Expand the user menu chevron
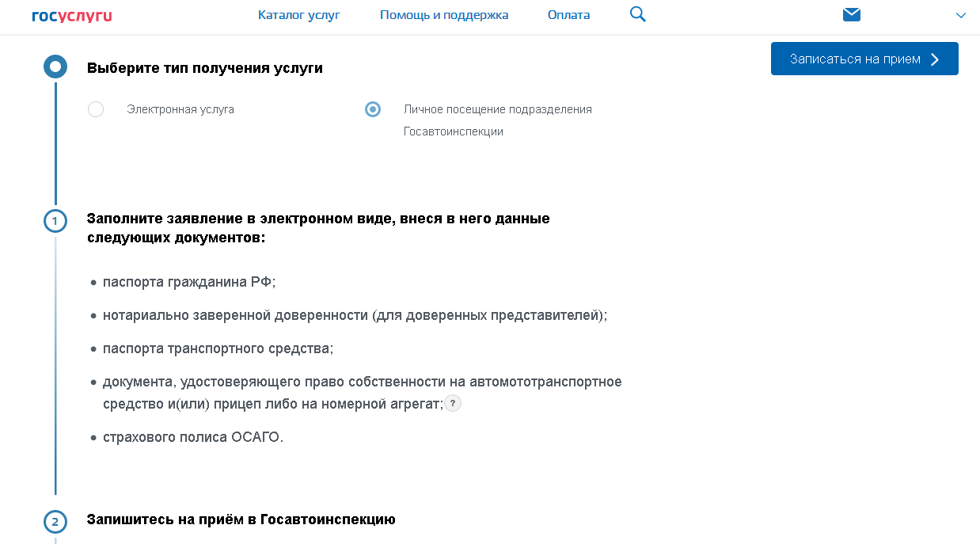Screen dimensions: 980x544 click(x=961, y=15)
